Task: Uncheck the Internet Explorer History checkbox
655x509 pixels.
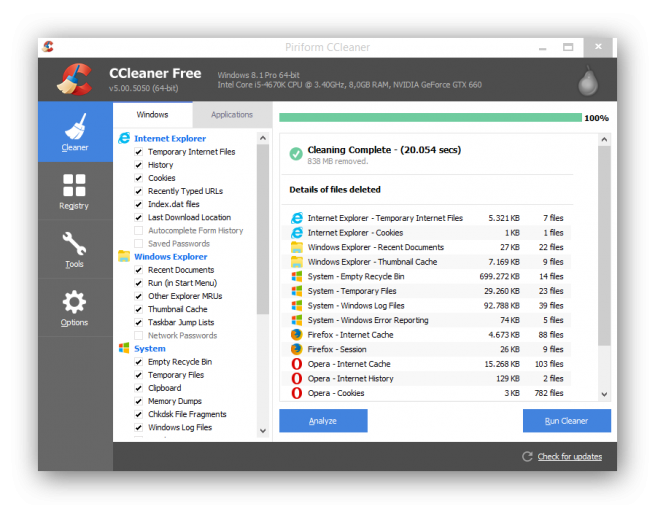Action: tap(139, 165)
